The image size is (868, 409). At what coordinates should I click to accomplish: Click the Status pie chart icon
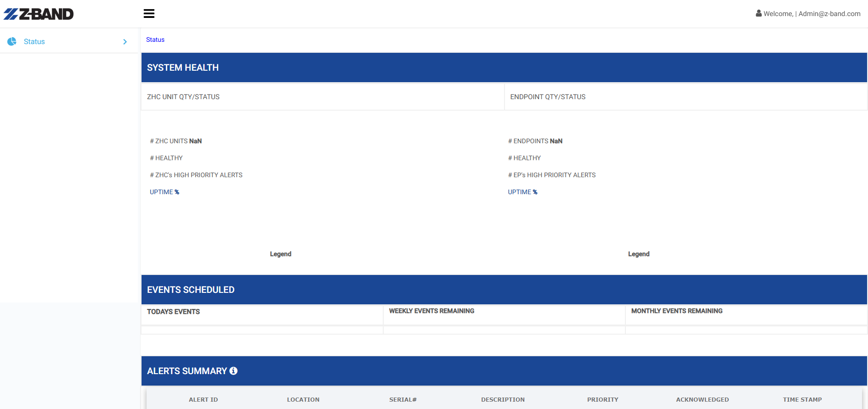12,41
